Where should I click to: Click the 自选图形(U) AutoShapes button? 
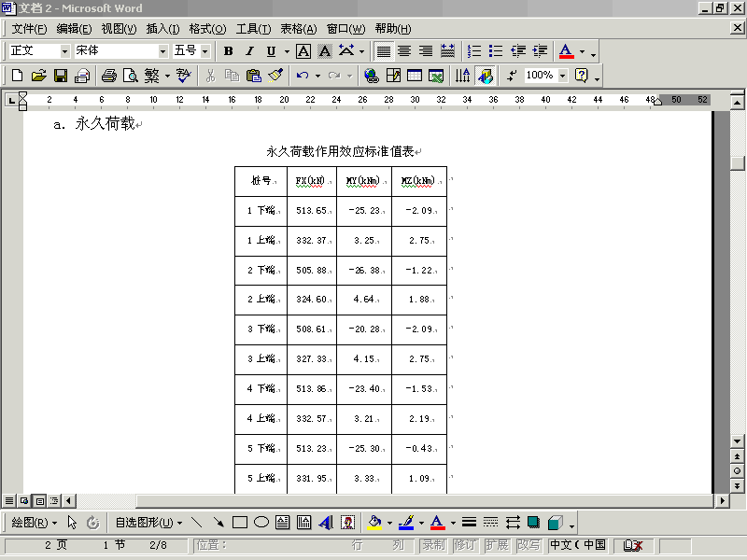(x=148, y=523)
